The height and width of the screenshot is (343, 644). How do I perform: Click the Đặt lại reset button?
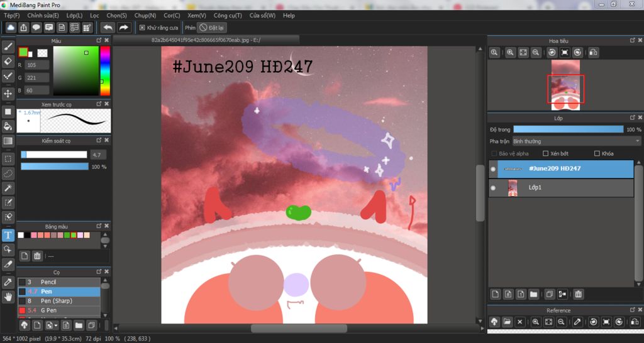click(212, 28)
